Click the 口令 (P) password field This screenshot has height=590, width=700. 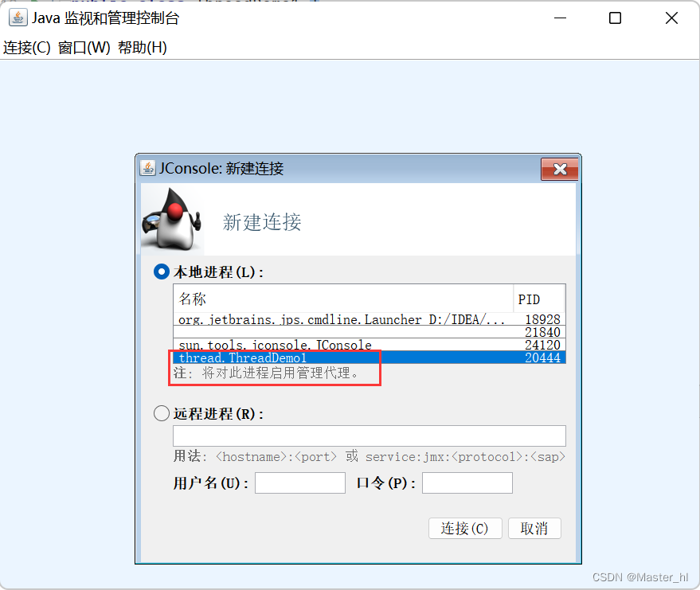tap(467, 483)
